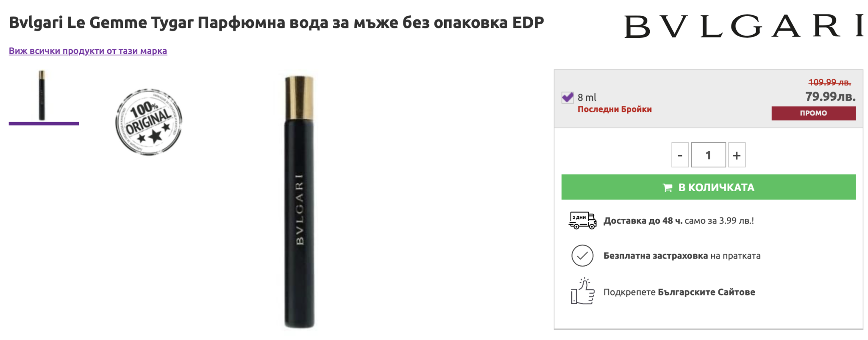Click the product title heading
Screen dimensions: 868x340
tap(276, 22)
